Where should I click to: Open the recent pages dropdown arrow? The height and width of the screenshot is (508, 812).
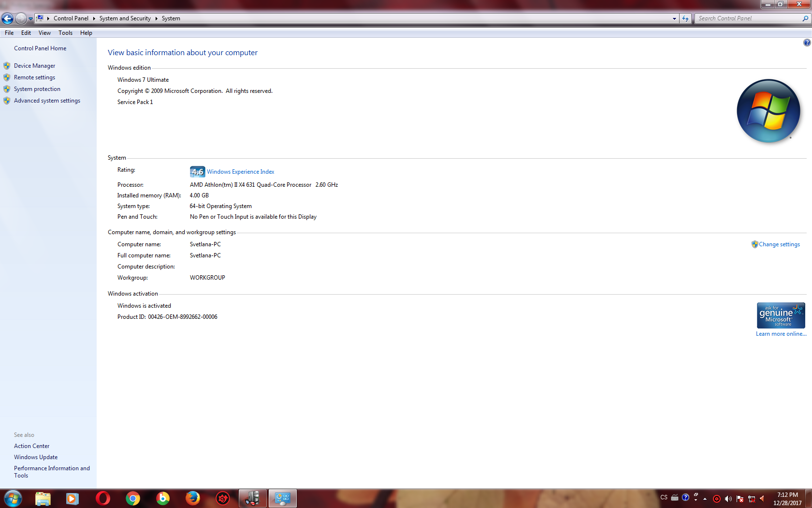pos(30,19)
